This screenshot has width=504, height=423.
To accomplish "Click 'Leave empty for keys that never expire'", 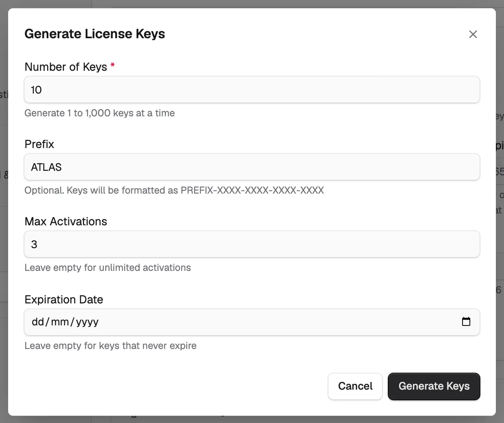I will (x=111, y=346).
